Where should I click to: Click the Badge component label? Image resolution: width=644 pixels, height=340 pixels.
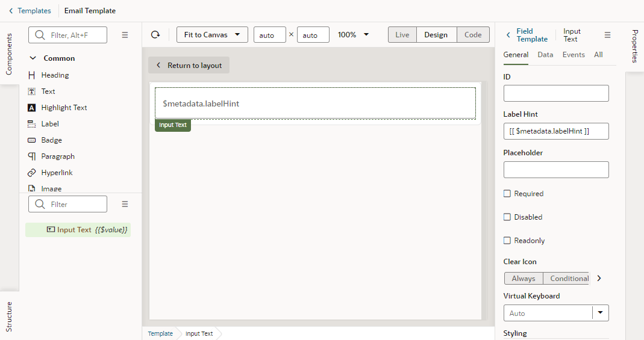click(x=51, y=140)
